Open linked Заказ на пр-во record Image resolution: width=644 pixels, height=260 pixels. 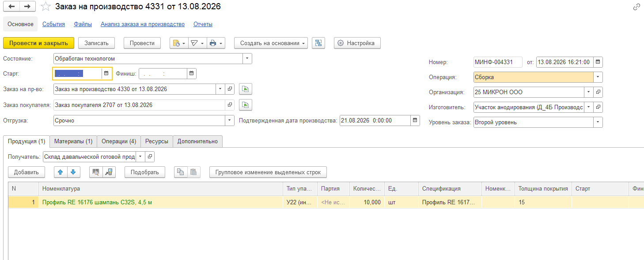pos(230,89)
